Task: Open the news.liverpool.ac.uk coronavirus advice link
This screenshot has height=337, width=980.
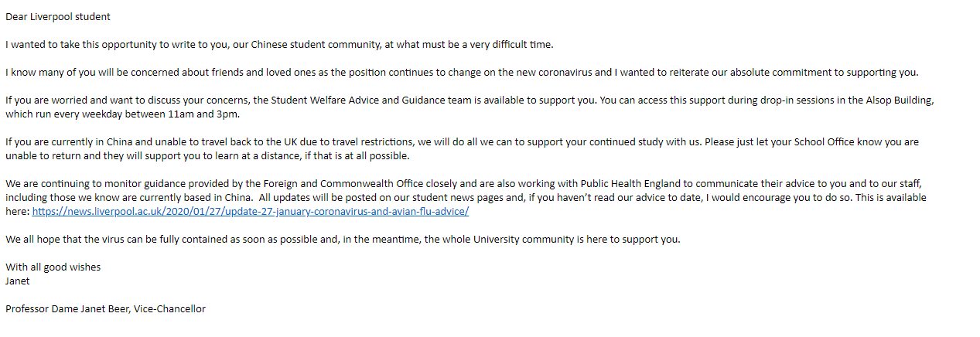Action: [251, 211]
